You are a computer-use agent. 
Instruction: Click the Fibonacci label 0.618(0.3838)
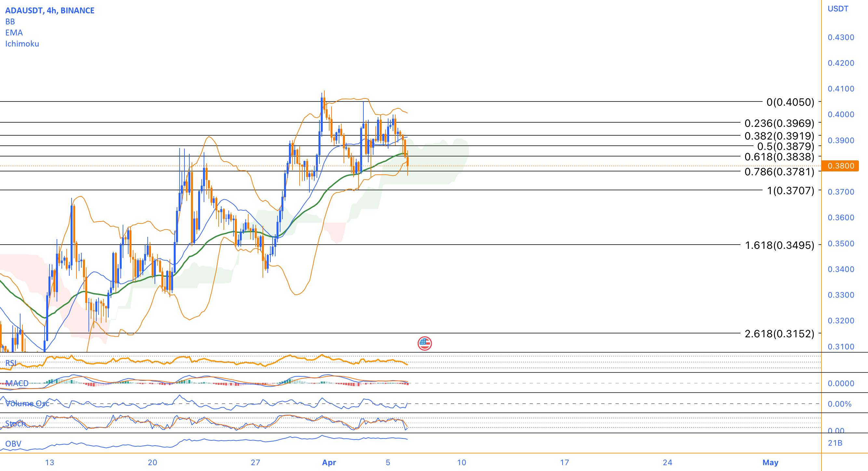click(x=780, y=157)
